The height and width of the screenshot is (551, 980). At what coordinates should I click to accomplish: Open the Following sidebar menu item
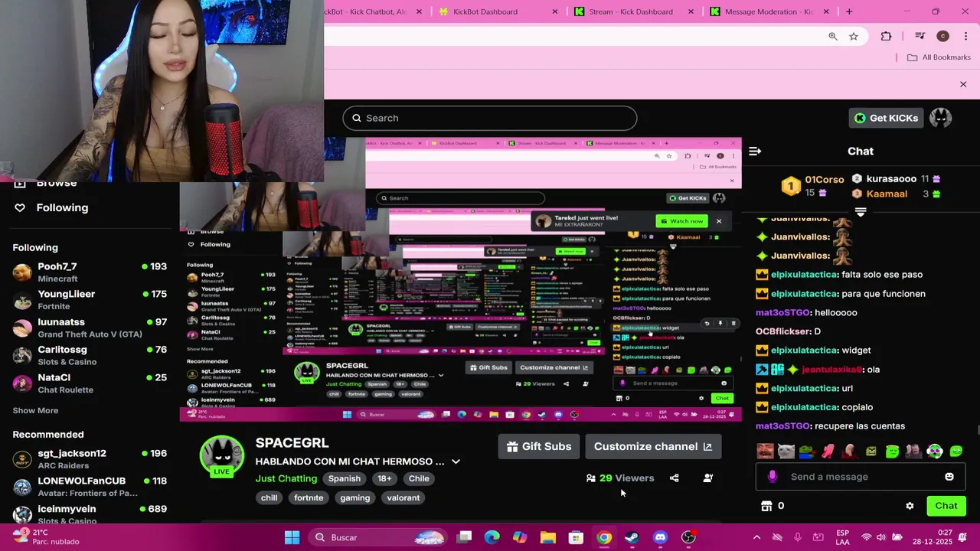(62, 207)
